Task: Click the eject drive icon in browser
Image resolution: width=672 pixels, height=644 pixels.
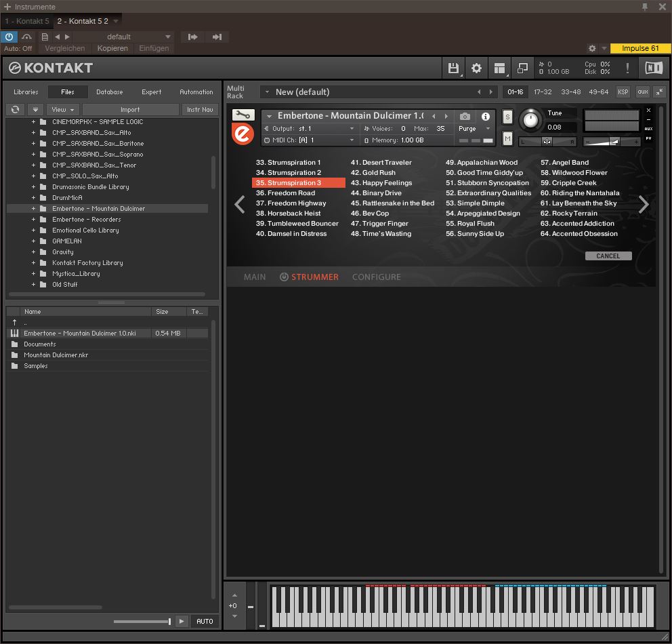Action: click(36, 109)
